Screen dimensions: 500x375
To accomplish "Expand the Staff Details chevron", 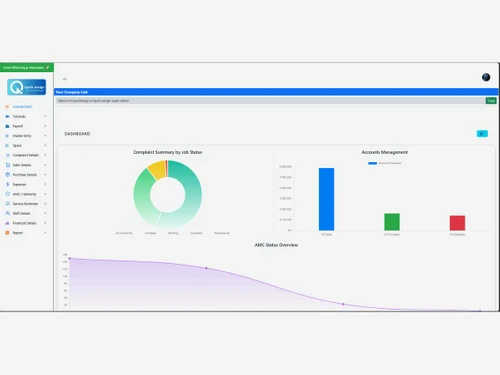I will [45, 213].
